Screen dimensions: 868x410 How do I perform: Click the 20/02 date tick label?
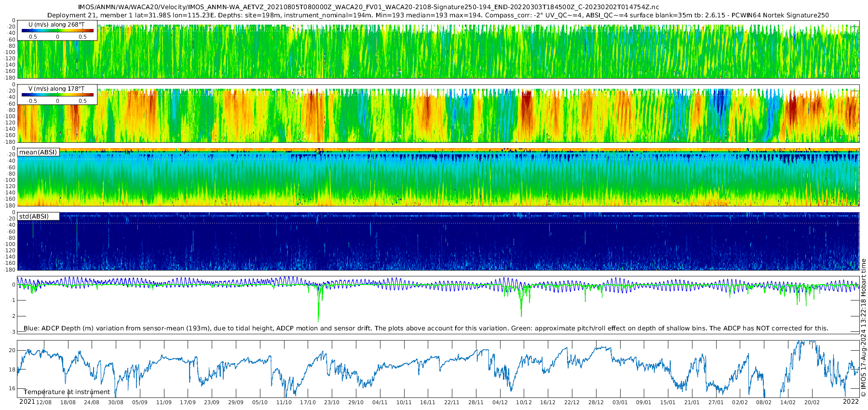click(812, 402)
